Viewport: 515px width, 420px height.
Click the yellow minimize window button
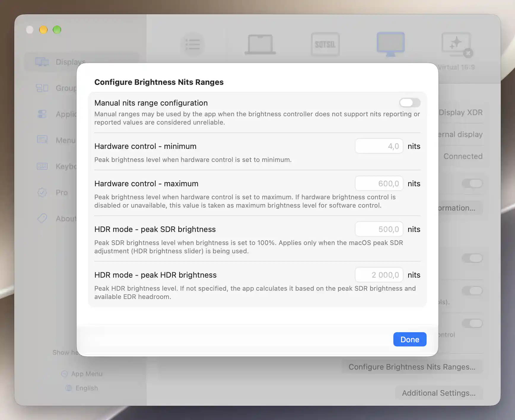pyautogui.click(x=43, y=30)
